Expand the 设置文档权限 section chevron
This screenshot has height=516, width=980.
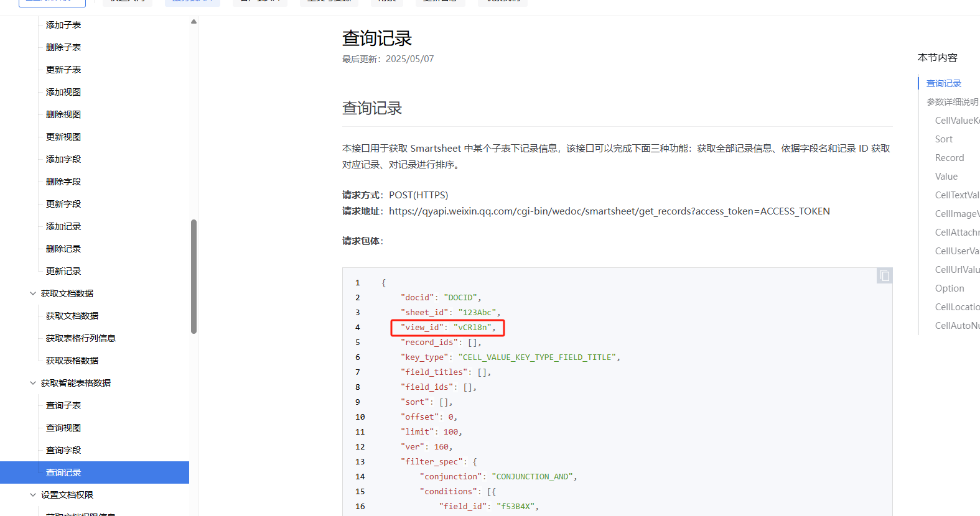click(x=33, y=495)
